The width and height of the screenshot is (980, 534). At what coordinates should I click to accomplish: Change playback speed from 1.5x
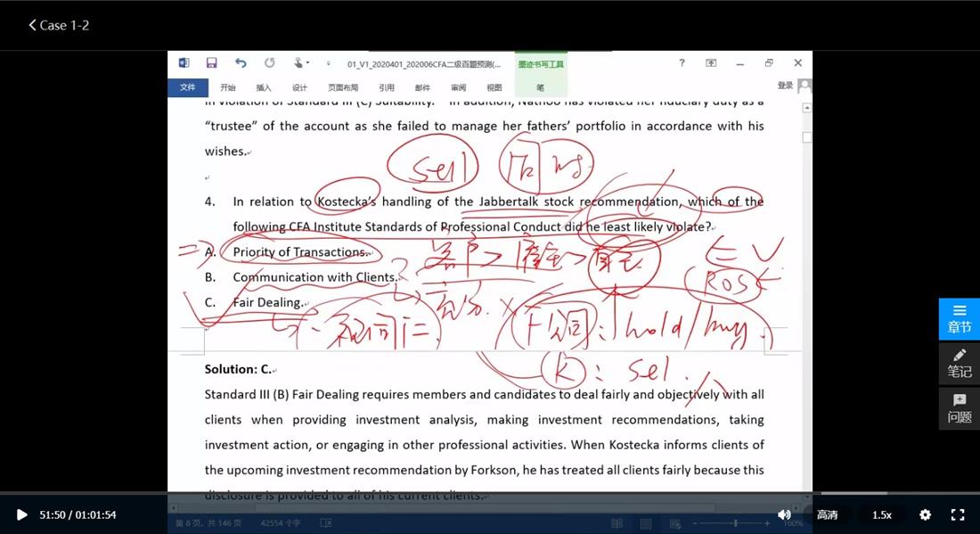[882, 514]
